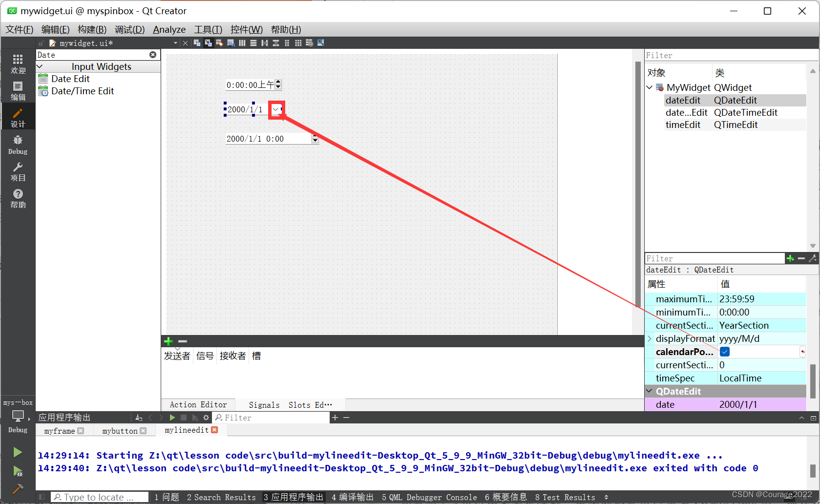Click the Stop button in the output pane

183,418
